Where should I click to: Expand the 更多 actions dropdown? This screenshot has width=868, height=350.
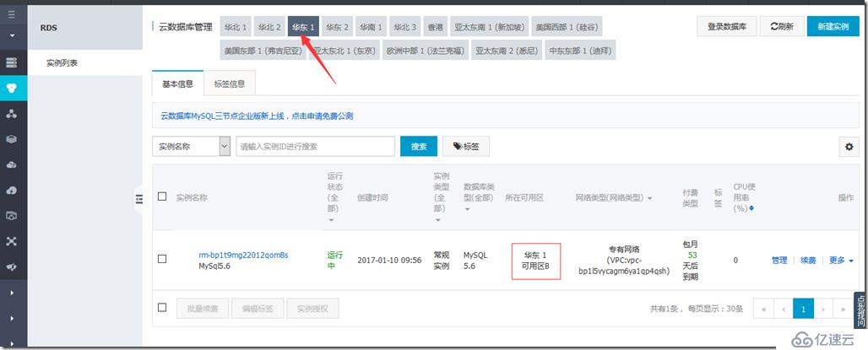pyautogui.click(x=841, y=260)
